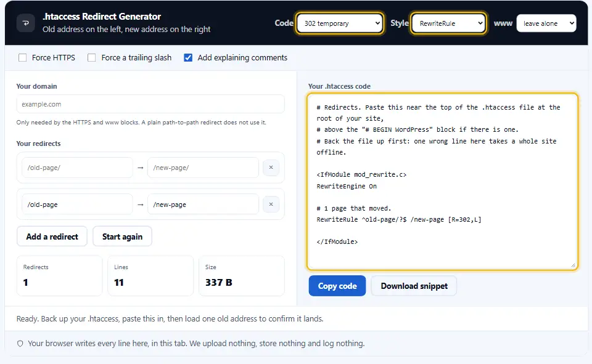The image size is (592, 364).
Task: Click the 'Your .htaccess code' label
Action: 339,86
